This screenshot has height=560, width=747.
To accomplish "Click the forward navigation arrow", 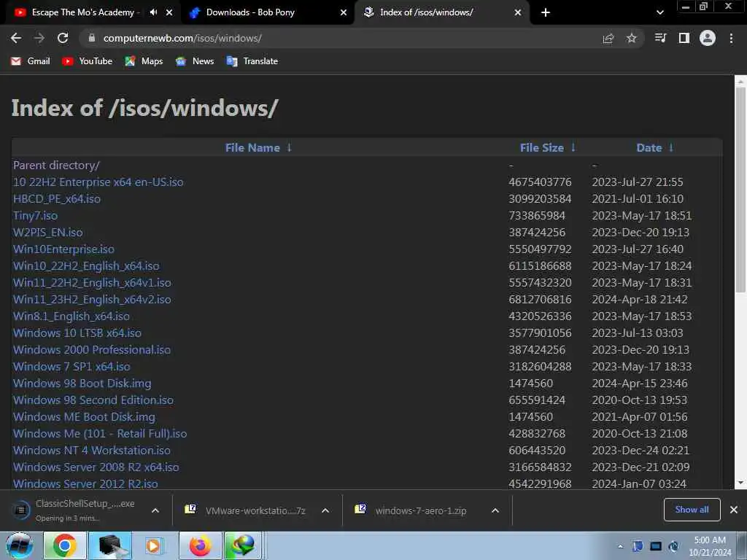I will pyautogui.click(x=39, y=38).
